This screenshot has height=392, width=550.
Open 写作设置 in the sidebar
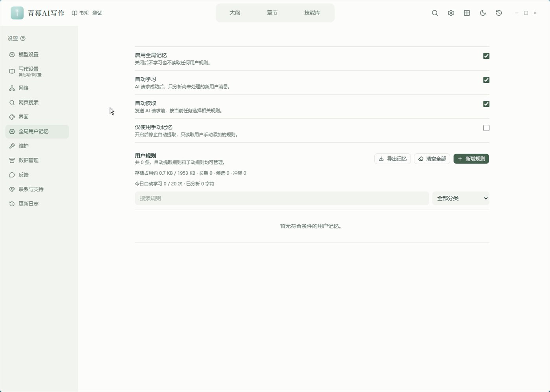pyautogui.click(x=37, y=71)
